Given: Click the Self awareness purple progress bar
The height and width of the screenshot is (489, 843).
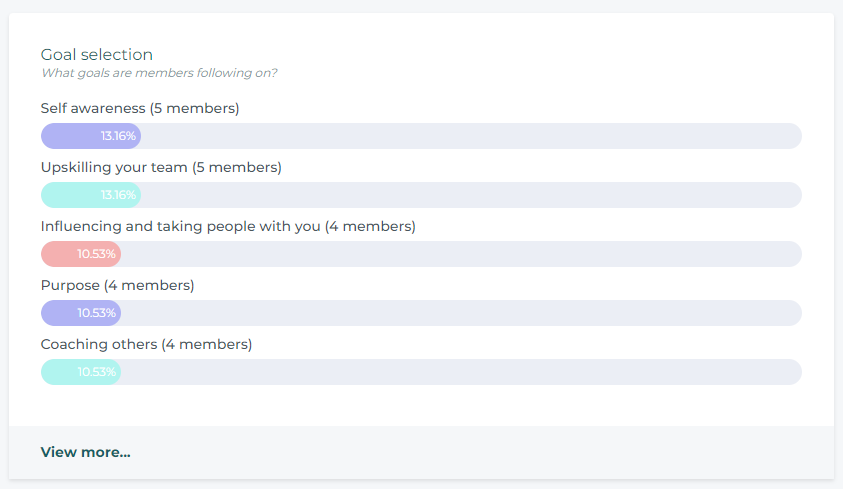Looking at the screenshot, I should coord(91,136).
